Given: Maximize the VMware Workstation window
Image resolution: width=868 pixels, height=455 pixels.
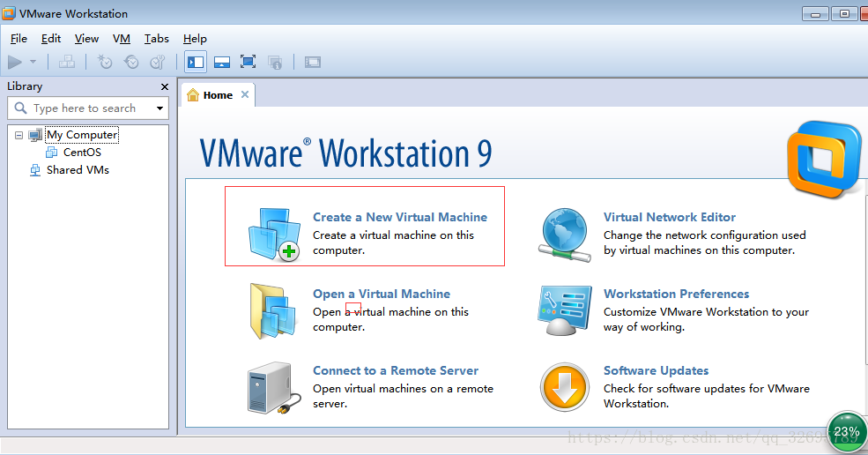Looking at the screenshot, I should coord(844,14).
